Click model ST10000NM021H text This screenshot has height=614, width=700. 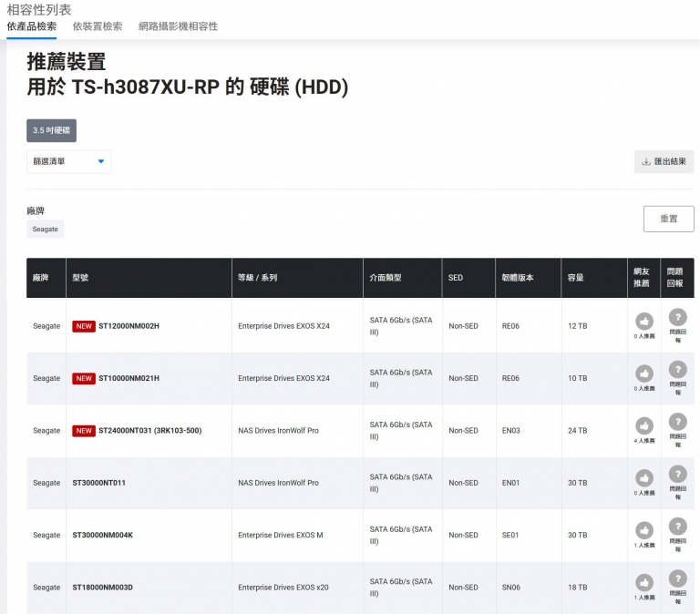click(129, 378)
